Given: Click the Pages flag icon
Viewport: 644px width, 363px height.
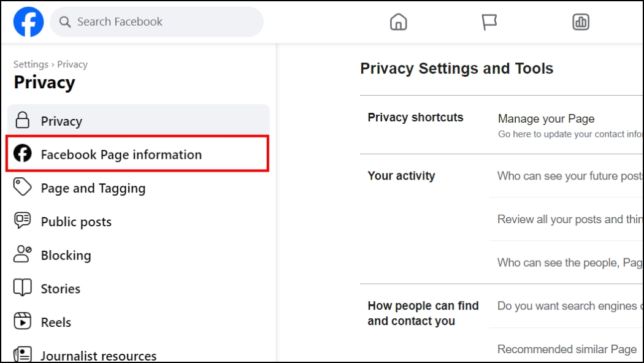Looking at the screenshot, I should (489, 21).
